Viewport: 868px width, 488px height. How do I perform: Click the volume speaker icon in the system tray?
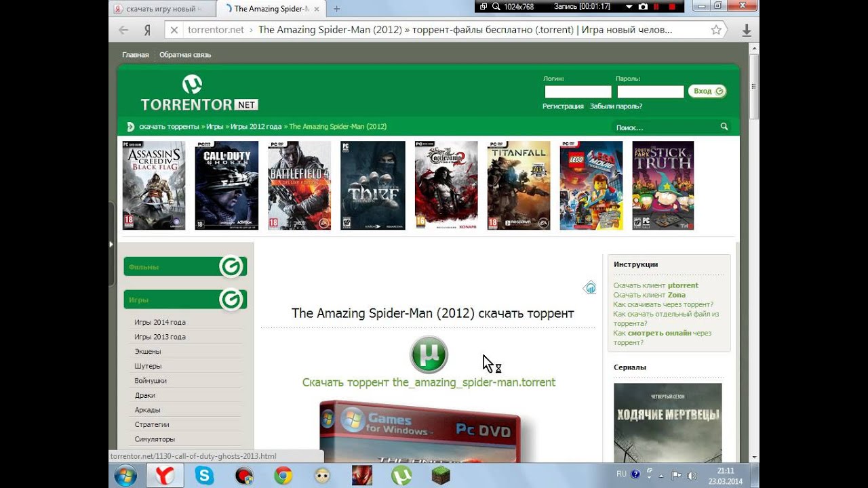point(692,475)
